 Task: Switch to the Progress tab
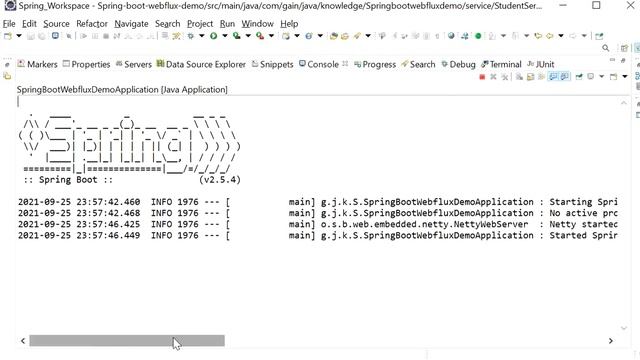pos(375,64)
